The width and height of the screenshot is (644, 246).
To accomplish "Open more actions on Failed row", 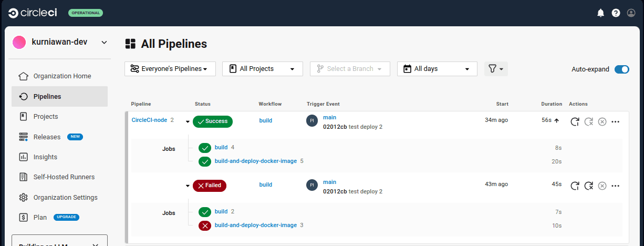I will 616,186.
